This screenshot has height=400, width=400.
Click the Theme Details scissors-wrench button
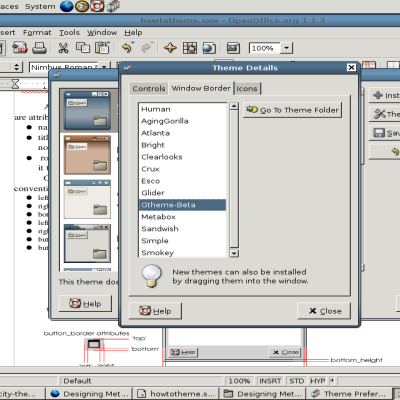click(x=385, y=114)
